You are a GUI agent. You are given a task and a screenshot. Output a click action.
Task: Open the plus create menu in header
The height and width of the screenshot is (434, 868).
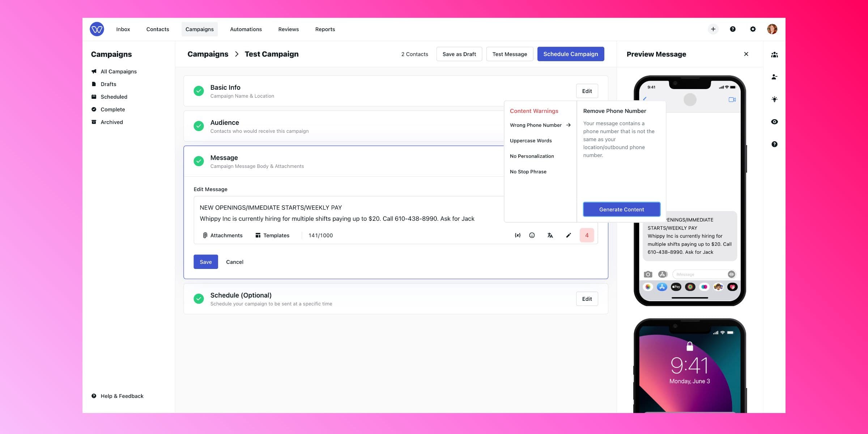tap(713, 29)
